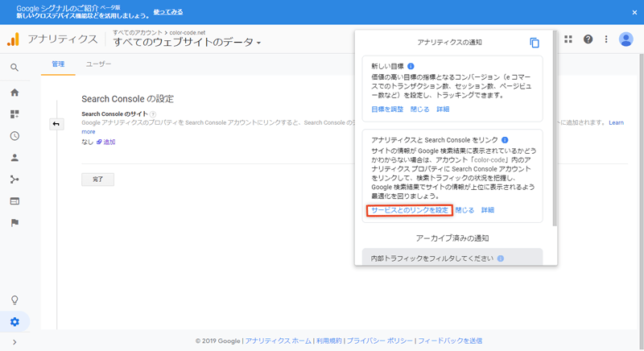The width and height of the screenshot is (644, 351).
Task: Switch to the ユーザー tab
Action: click(98, 64)
